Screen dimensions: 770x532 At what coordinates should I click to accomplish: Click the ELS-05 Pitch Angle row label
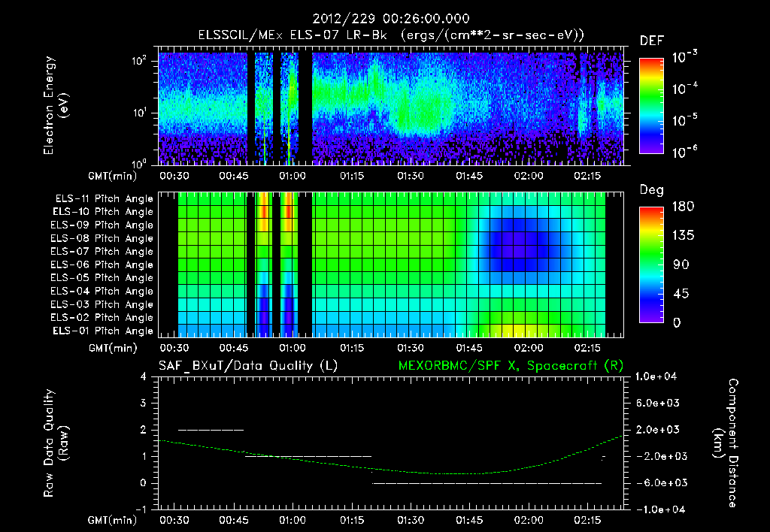pos(102,278)
